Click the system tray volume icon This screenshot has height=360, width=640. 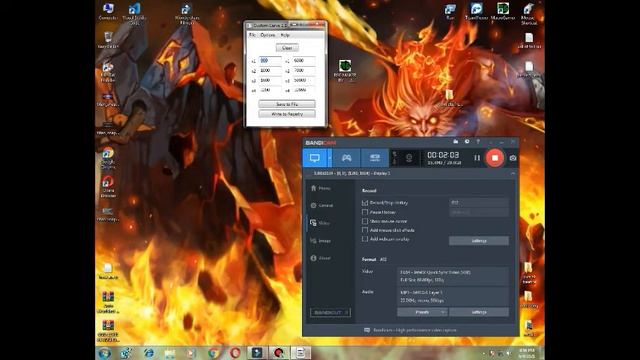509,353
